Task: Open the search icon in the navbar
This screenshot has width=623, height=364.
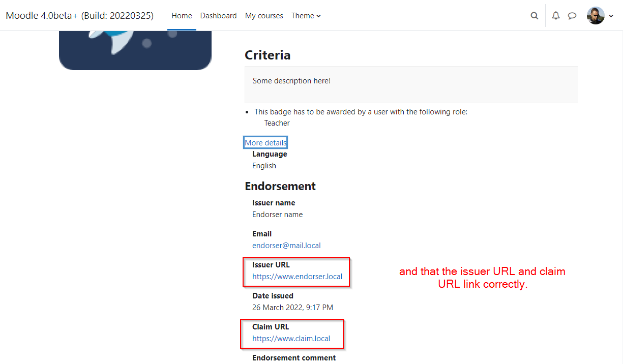Action: tap(534, 16)
